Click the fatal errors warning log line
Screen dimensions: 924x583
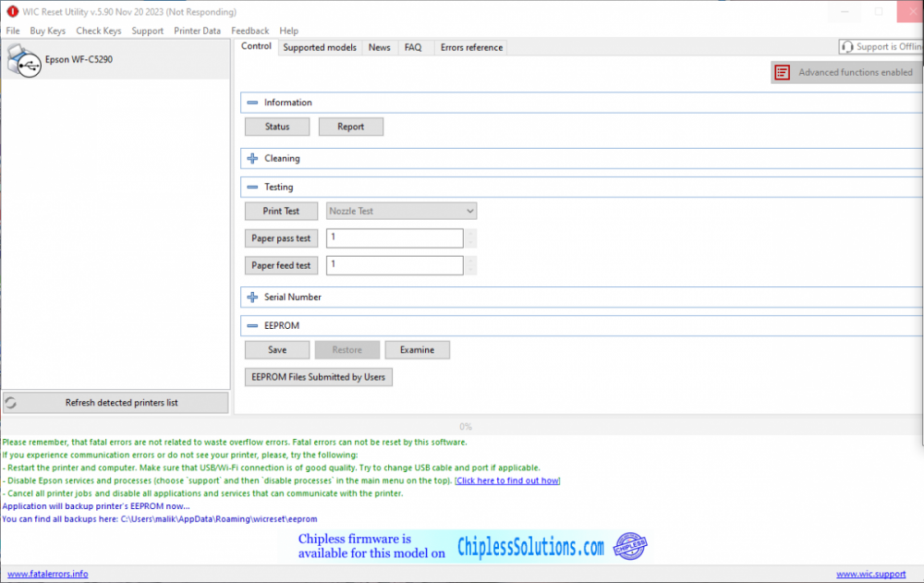(x=235, y=443)
